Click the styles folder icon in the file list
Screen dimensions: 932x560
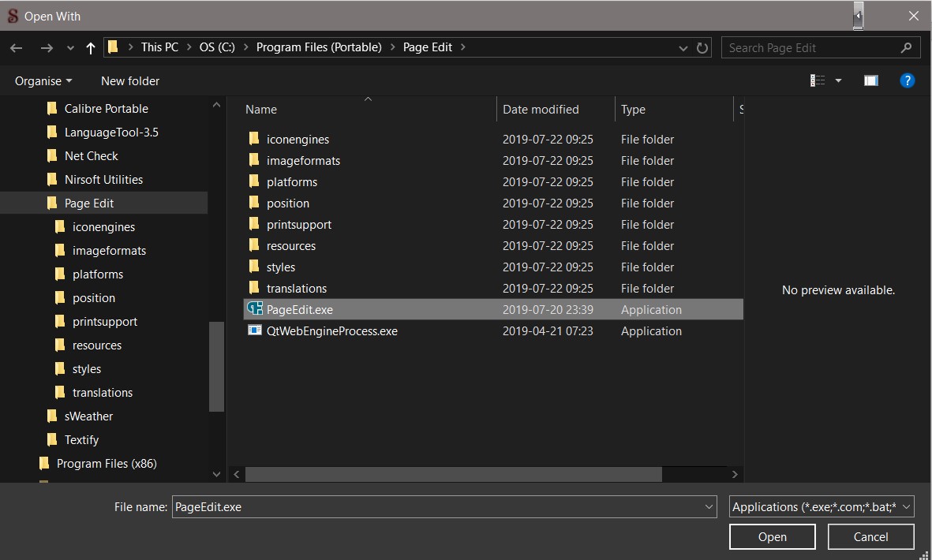[254, 267]
